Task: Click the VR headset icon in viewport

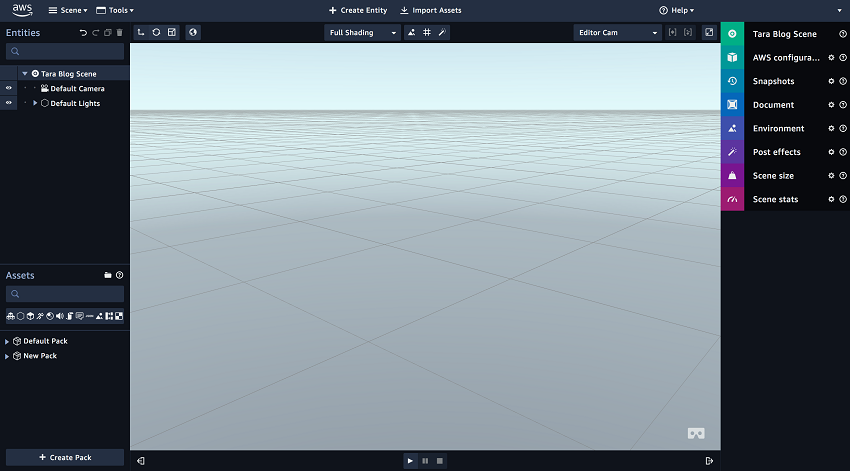Action: (696, 433)
